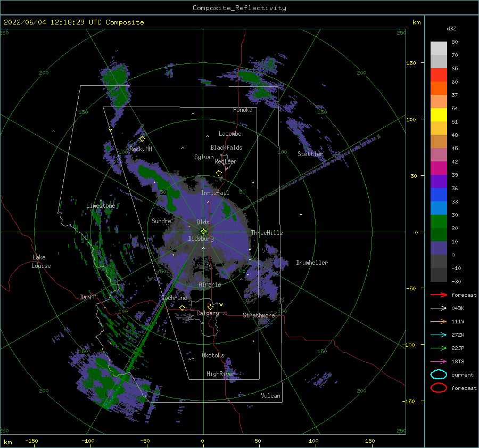Viewport: 479px width, 448px height.
Task: Click the Lacombe label
Action: pos(230,134)
